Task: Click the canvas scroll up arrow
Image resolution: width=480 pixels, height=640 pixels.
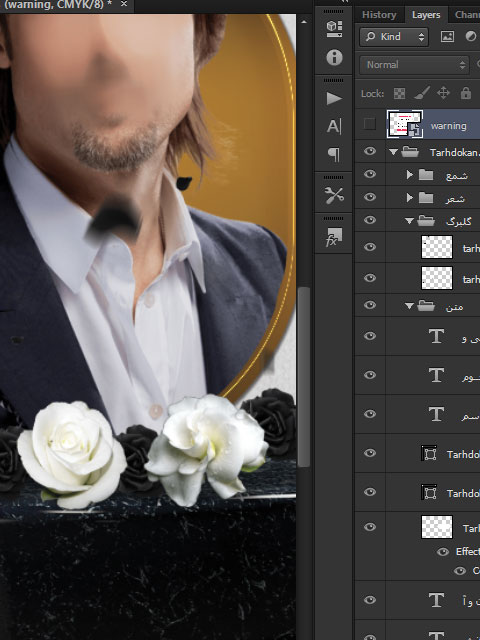Action: 303,22
